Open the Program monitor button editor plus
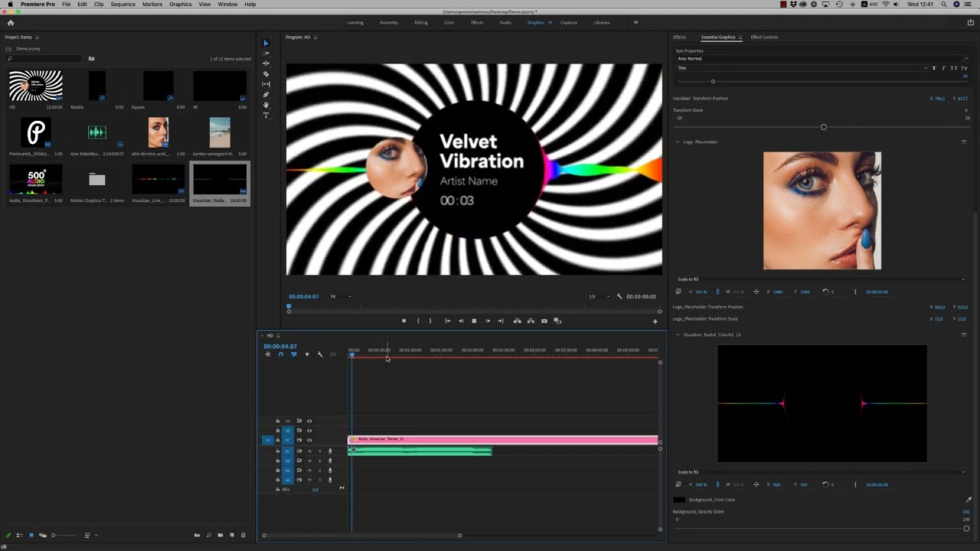980x551 pixels. click(655, 321)
